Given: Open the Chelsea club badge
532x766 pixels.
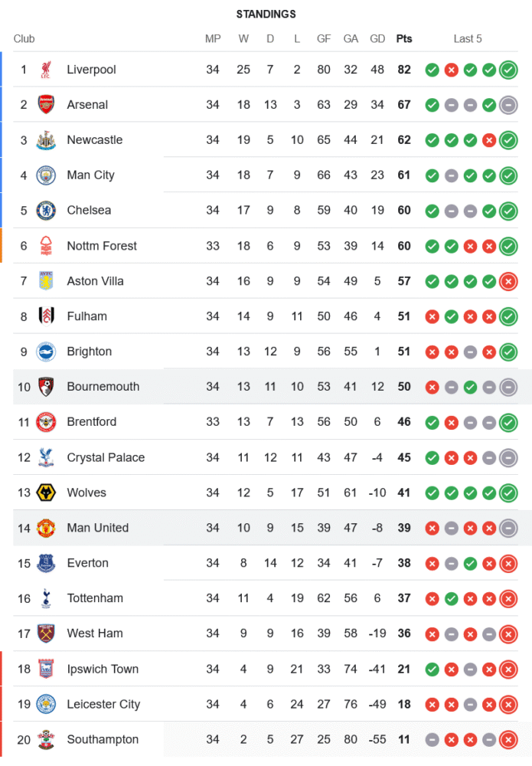Looking at the screenshot, I should [x=46, y=211].
